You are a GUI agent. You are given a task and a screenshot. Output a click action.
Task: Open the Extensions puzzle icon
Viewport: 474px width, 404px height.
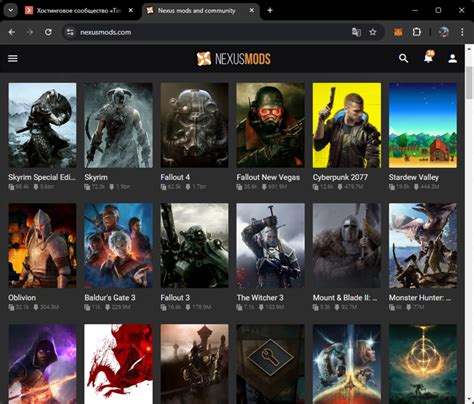[417, 32]
